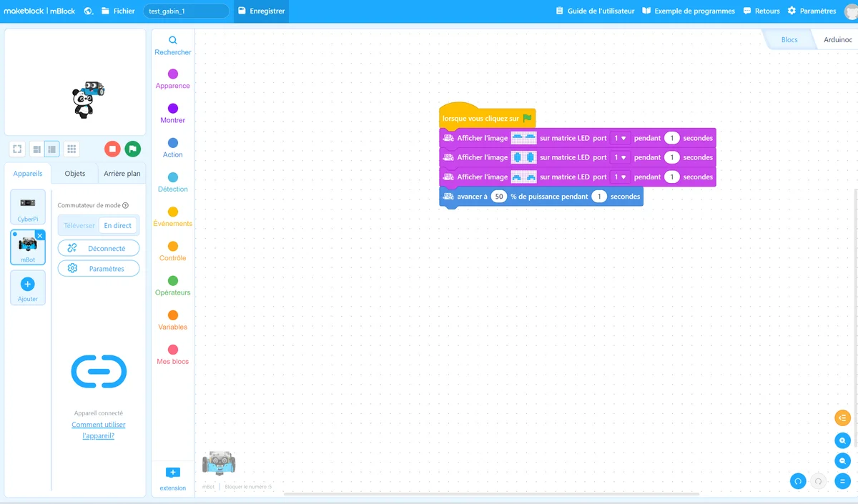
Task: Select the Montrer block category
Action: click(173, 113)
